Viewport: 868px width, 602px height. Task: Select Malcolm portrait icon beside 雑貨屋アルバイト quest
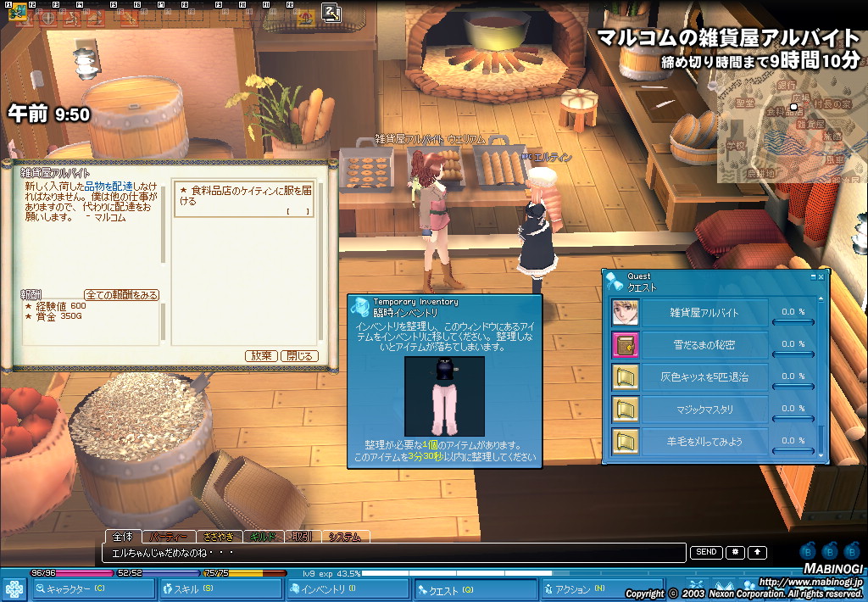click(x=625, y=312)
